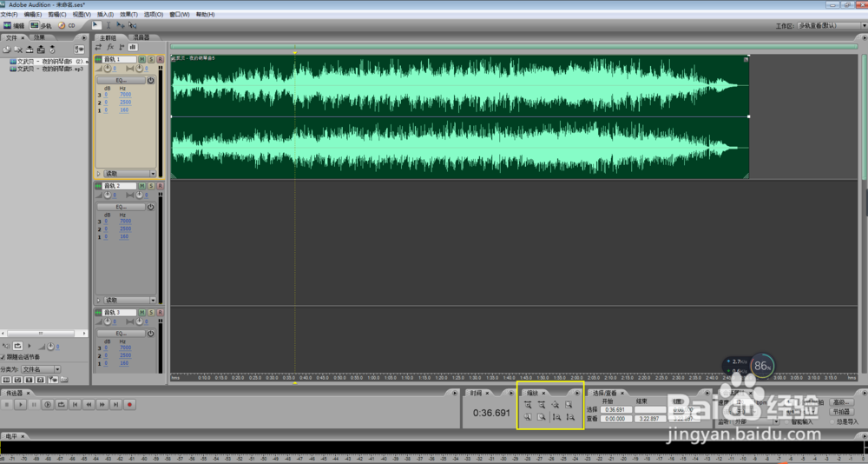Click volume knob on 音轨 1

(x=108, y=69)
